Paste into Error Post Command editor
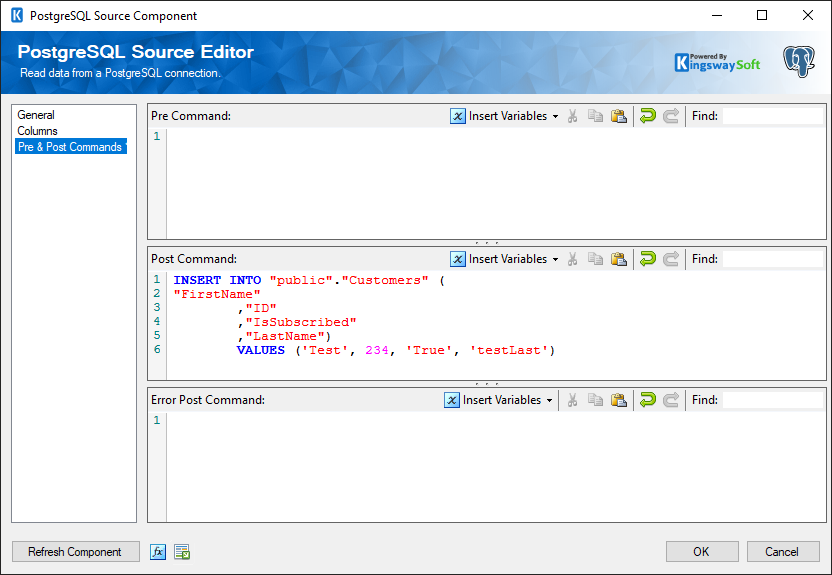 [x=619, y=400]
